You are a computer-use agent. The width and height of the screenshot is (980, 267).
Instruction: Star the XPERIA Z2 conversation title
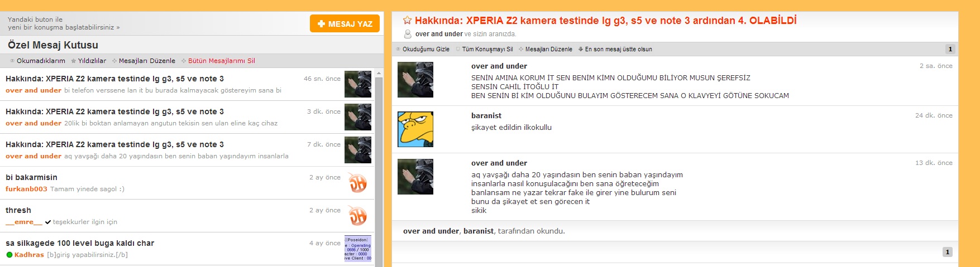(x=408, y=21)
